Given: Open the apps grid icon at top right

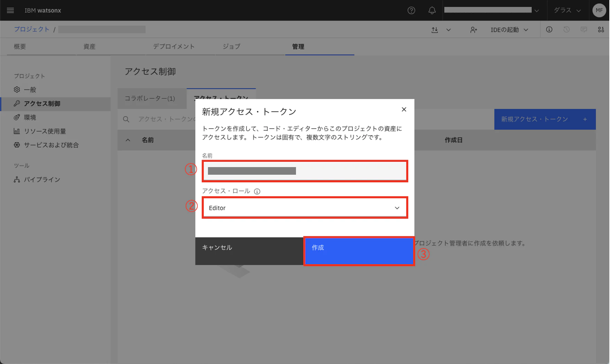Looking at the screenshot, I should coord(601,29).
